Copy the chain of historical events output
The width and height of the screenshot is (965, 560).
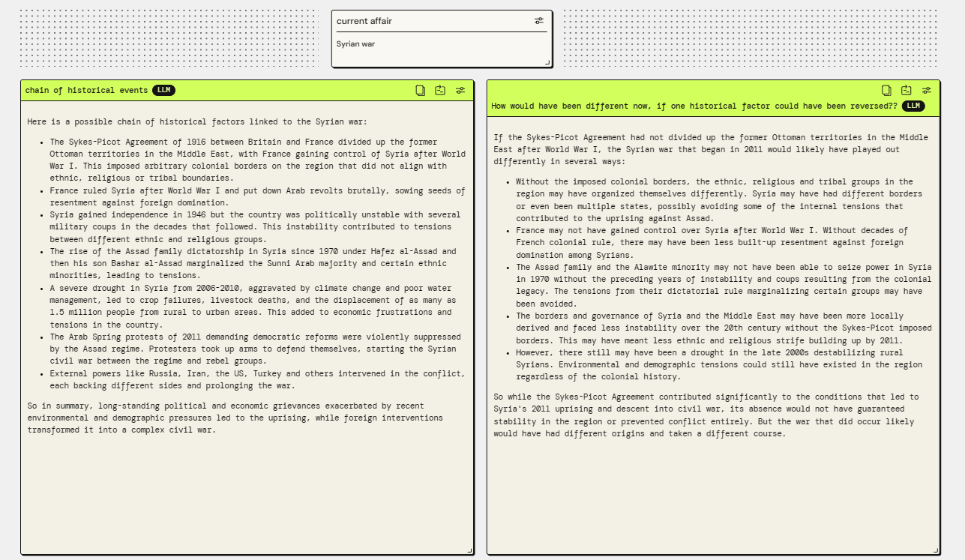point(421,90)
